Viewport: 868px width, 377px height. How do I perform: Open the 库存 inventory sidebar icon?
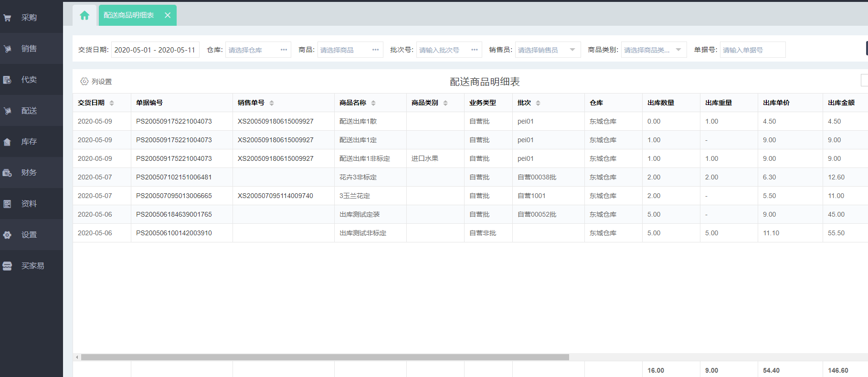(x=7, y=142)
